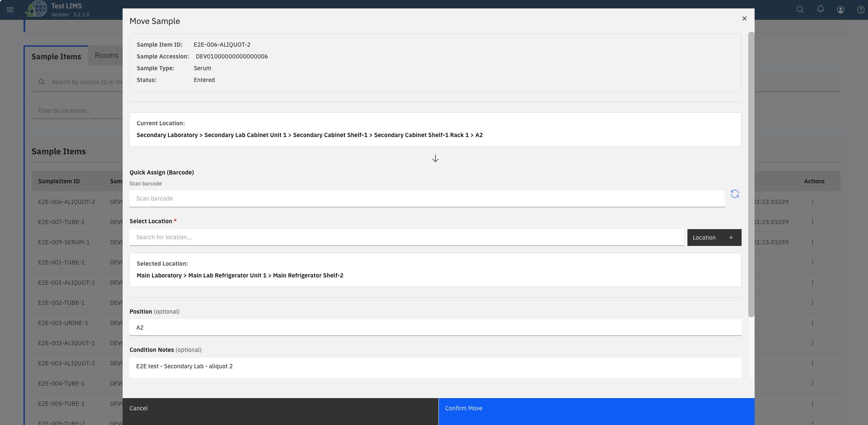Open actions menu for E2E-004-TUBE-1
This screenshot has width=868, height=425.
point(812,383)
